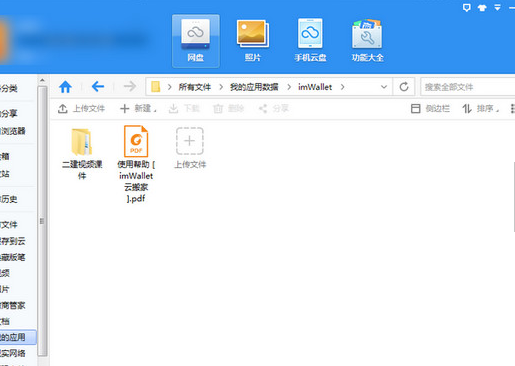The height and width of the screenshot is (366, 515).
Task: Select the 二建视频课件 folder
Action: point(82,154)
